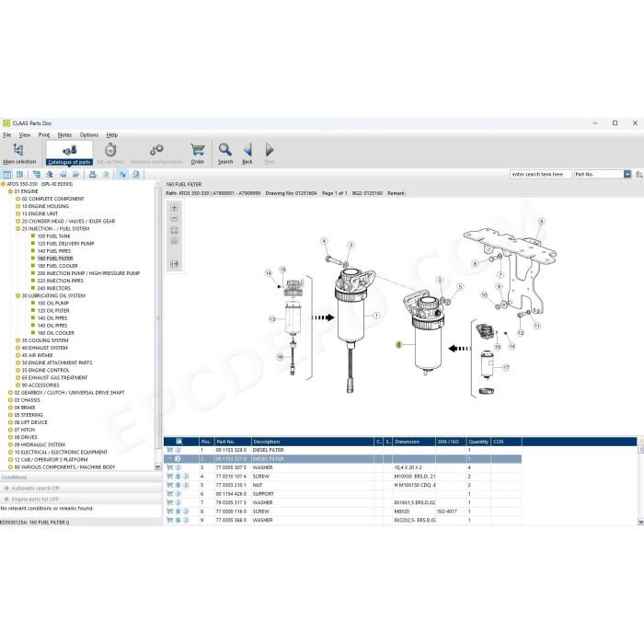Go Back with the blue arrow
This screenshot has width=644, height=644.
(247, 154)
